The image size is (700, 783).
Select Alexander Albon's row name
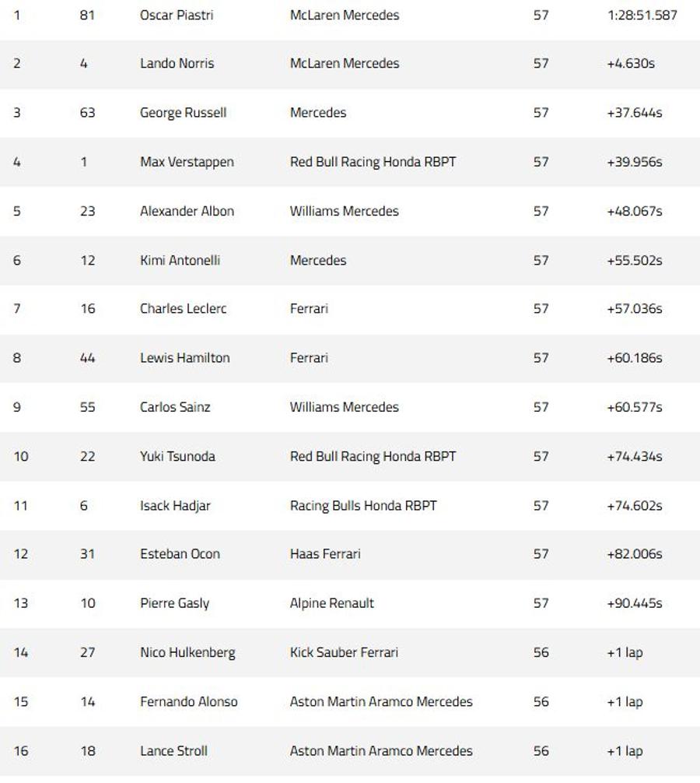point(187,211)
